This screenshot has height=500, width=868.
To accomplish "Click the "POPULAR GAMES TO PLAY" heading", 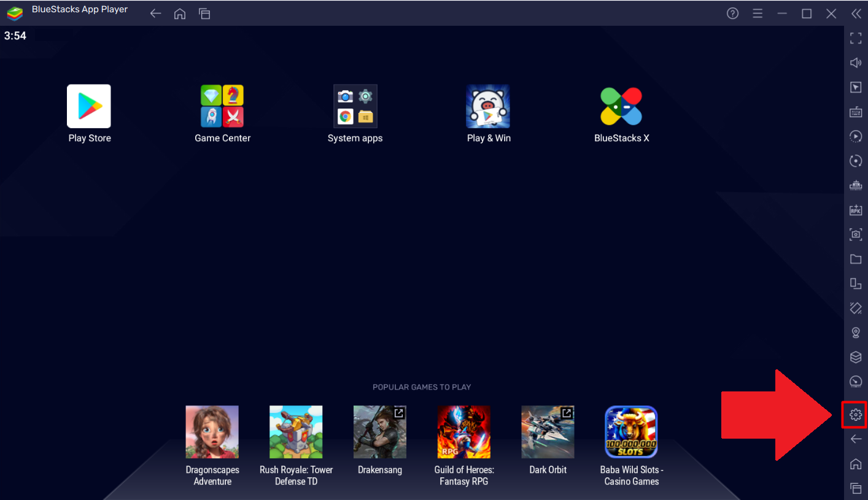I will click(422, 387).
